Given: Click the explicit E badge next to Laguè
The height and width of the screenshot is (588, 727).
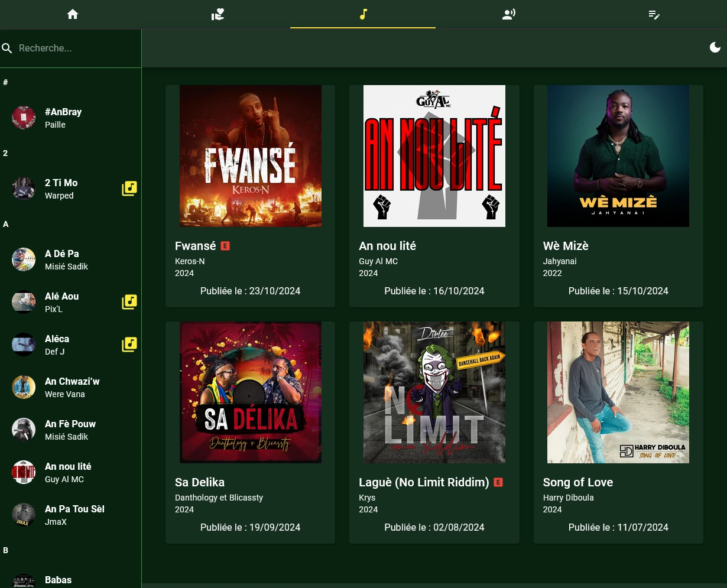Looking at the screenshot, I should (x=498, y=482).
